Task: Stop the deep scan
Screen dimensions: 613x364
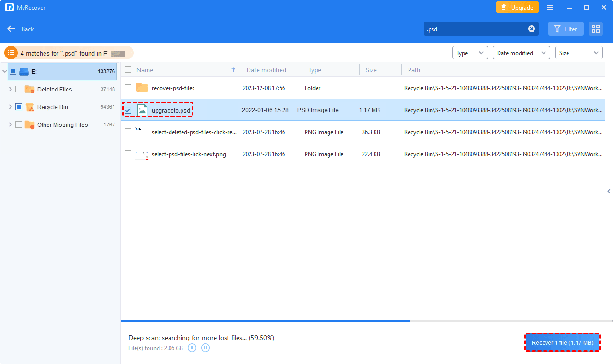Action: tap(192, 348)
